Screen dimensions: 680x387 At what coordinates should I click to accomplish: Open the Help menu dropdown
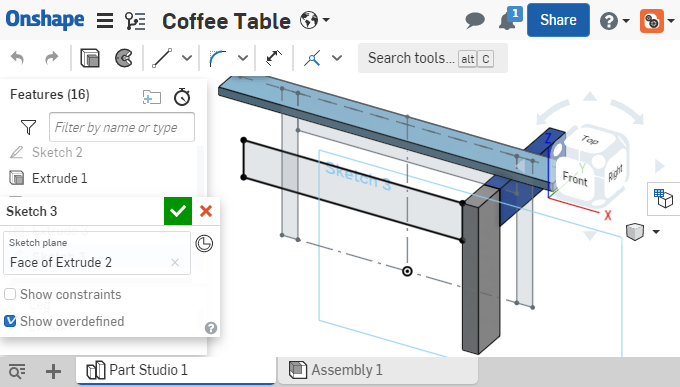coord(615,20)
